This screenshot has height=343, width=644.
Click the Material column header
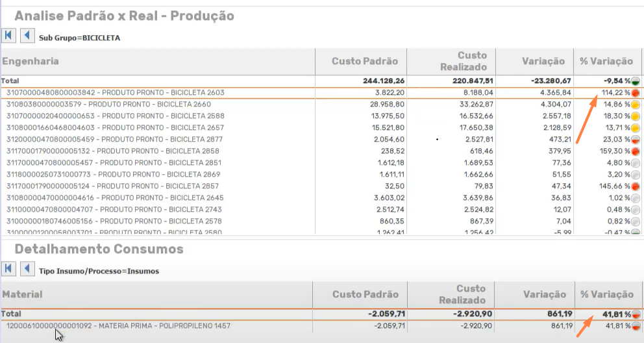pyautogui.click(x=23, y=294)
